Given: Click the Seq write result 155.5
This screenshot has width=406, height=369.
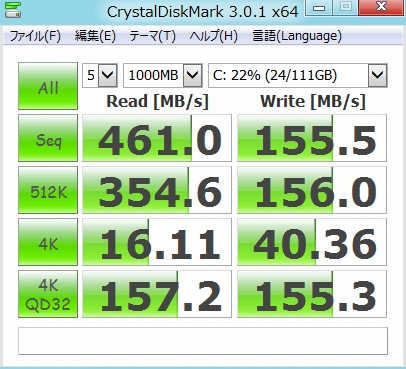Looking at the screenshot, I should (x=312, y=138).
